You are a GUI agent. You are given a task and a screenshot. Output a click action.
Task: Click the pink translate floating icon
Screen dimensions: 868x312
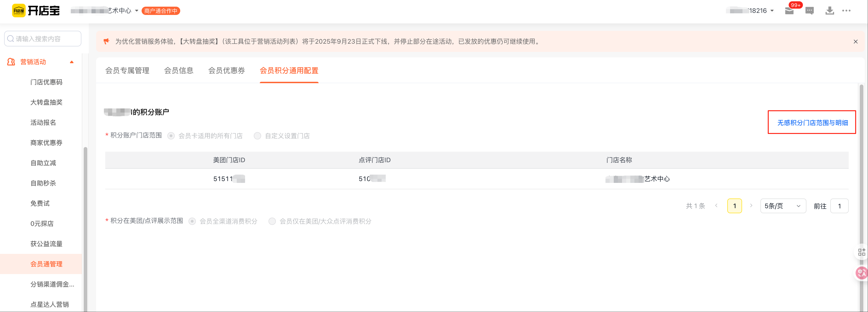(x=862, y=272)
